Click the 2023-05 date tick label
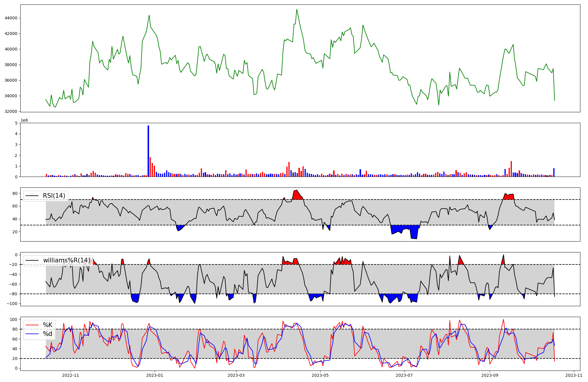Screen dimensions: 588x382 320,375
